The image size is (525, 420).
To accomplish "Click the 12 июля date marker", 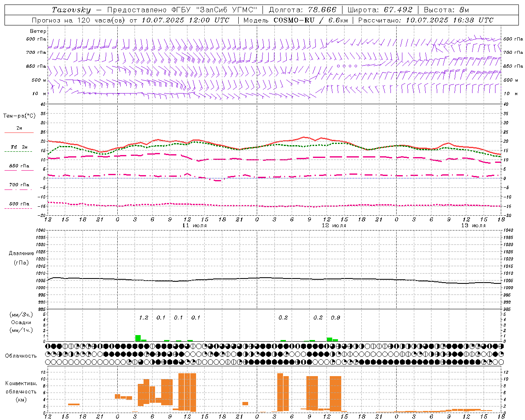I will pos(334,226).
